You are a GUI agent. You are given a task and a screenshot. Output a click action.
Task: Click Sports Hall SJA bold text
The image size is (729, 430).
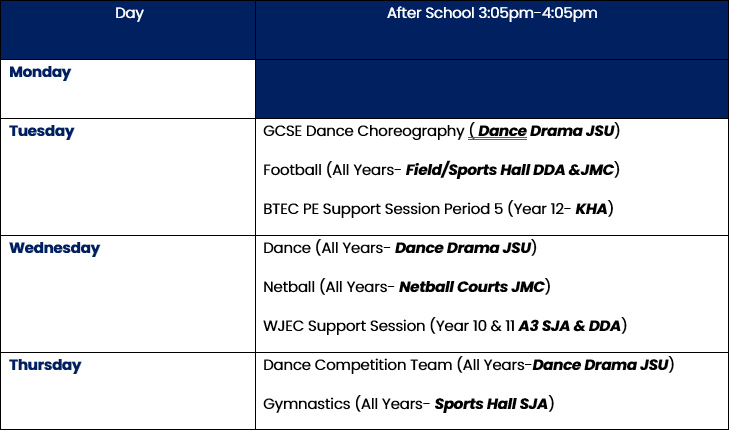pos(491,404)
